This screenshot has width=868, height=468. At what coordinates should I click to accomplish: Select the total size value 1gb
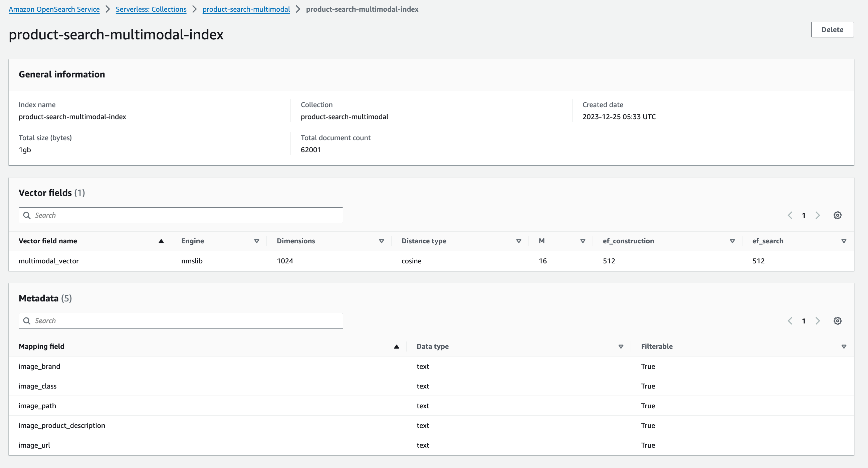coord(25,150)
